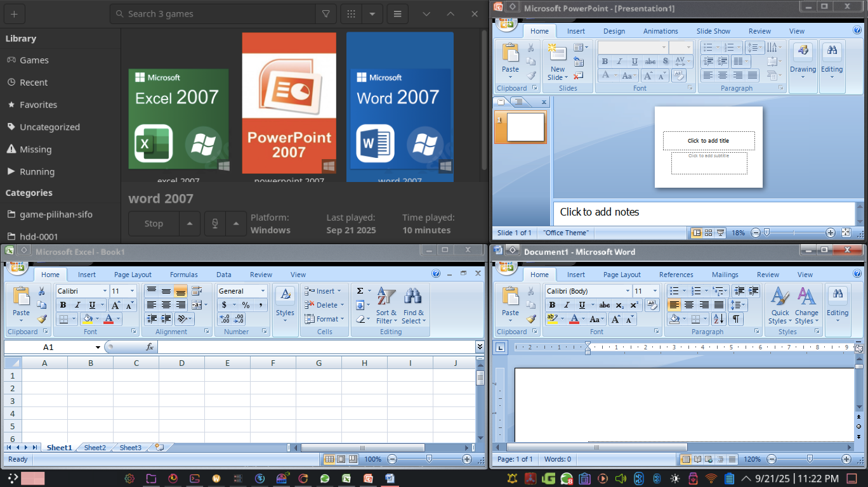The image size is (868, 487).
Task: Click the Stop button for word 2007
Action: point(154,223)
